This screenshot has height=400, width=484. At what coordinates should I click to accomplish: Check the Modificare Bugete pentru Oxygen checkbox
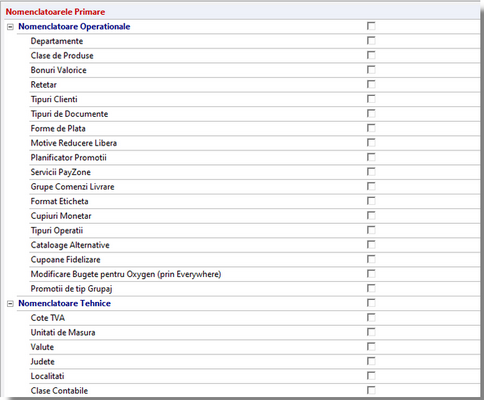click(371, 274)
